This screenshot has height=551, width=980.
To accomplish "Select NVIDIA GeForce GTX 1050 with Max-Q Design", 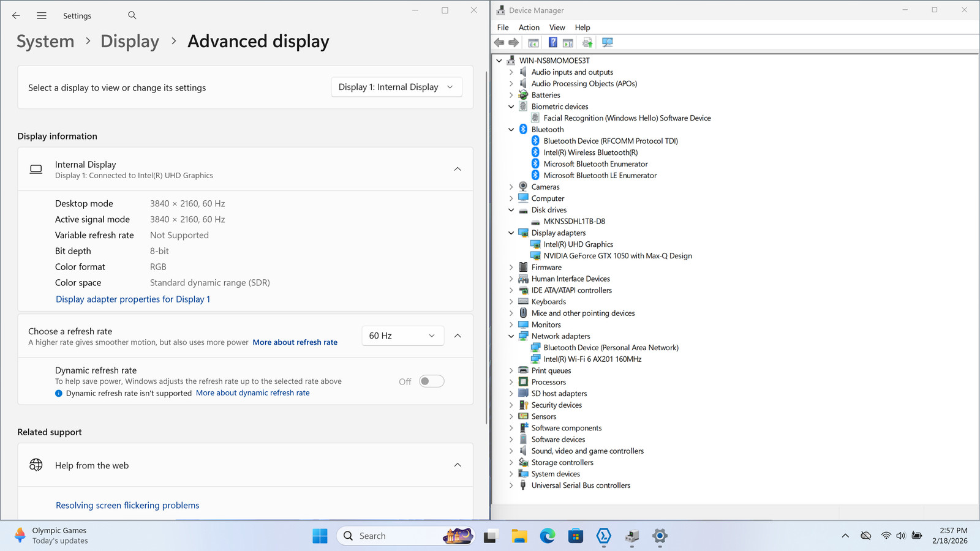I will (617, 256).
